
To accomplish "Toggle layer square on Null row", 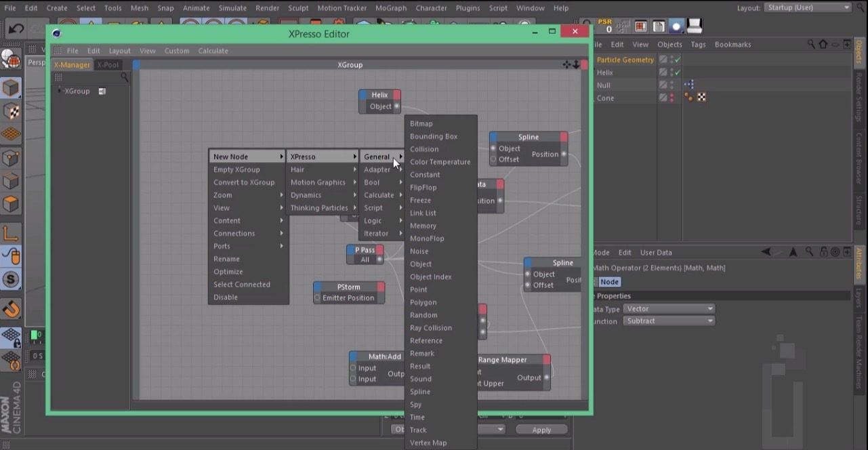I will click(x=663, y=85).
